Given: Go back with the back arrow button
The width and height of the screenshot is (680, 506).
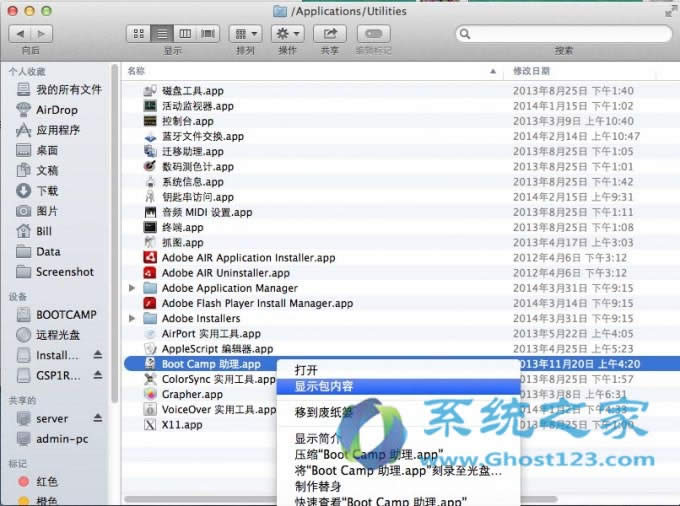Looking at the screenshot, I should click(20, 33).
